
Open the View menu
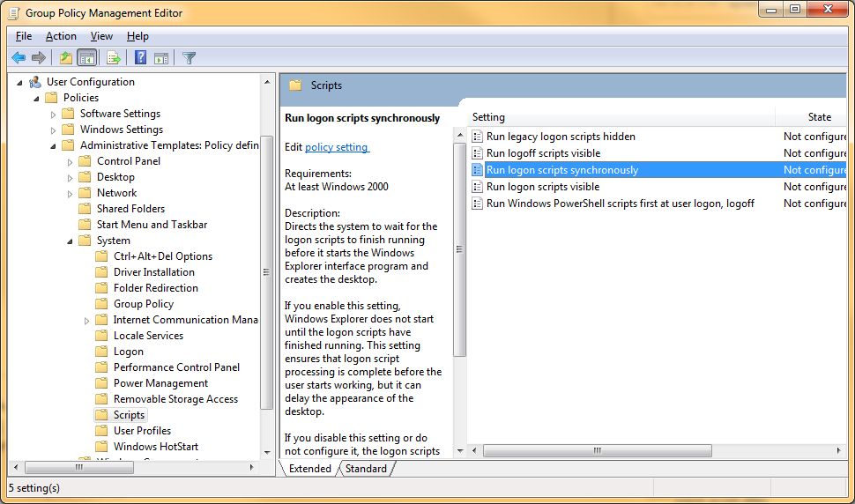coord(101,36)
